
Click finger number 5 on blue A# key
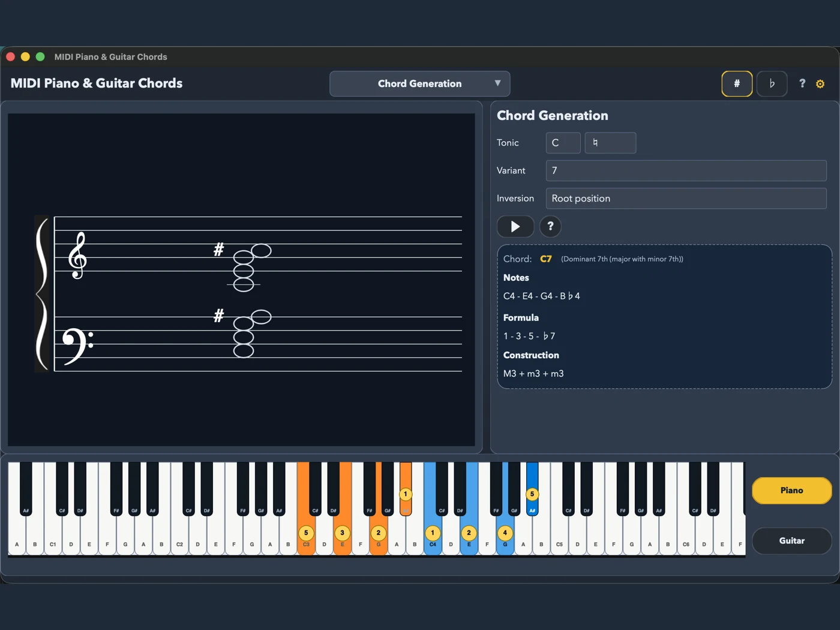coord(532,494)
